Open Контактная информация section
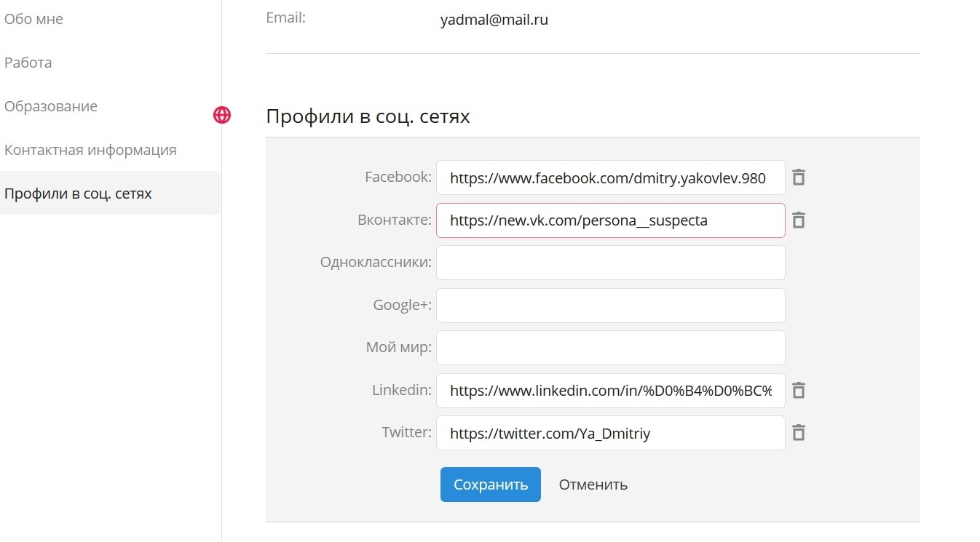 [90, 150]
